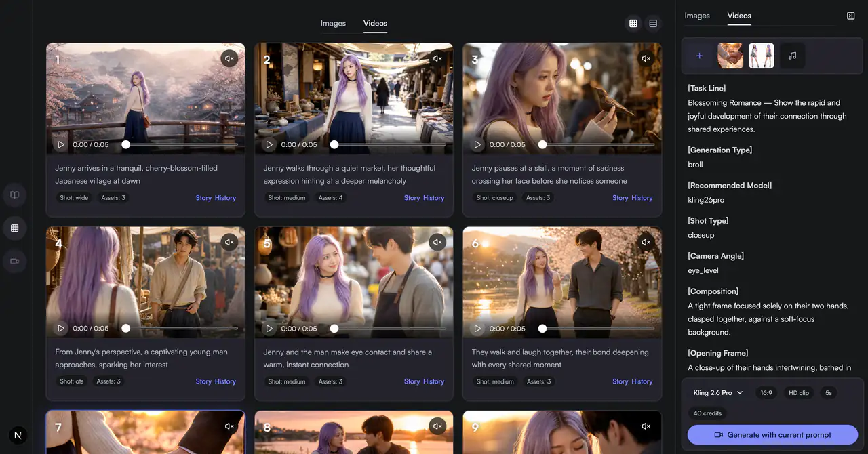Click the eye_level camera angle value

pos(702,270)
